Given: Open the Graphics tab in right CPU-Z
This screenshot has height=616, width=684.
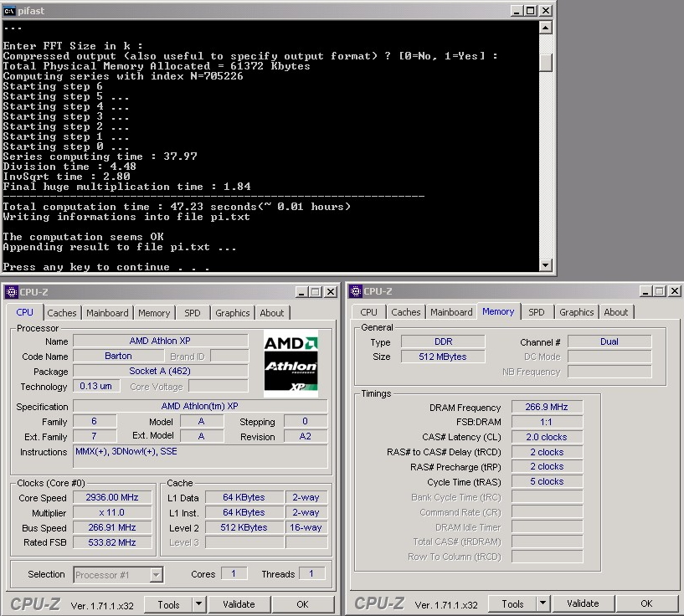Looking at the screenshot, I should 577,311.
